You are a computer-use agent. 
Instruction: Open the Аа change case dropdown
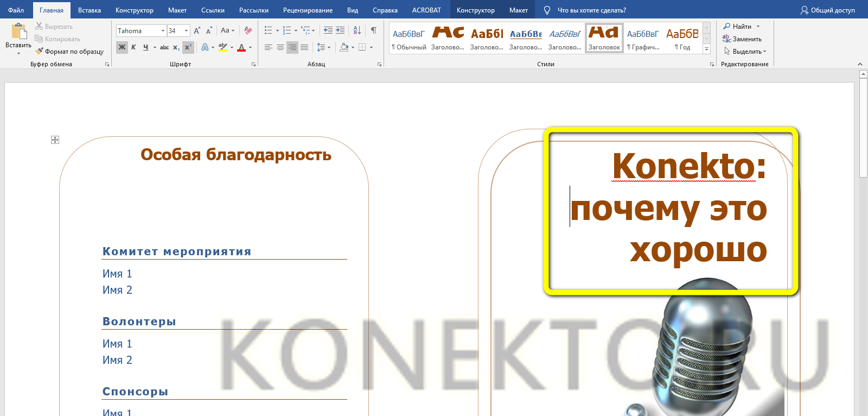(x=228, y=30)
